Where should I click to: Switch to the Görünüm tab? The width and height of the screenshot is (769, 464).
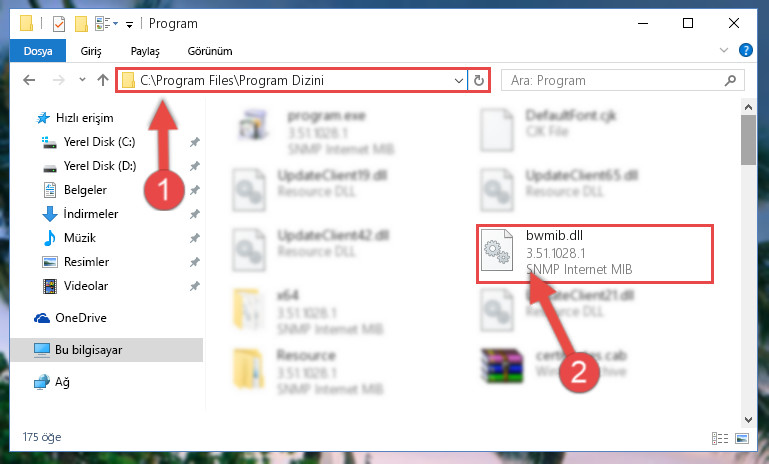[x=210, y=51]
